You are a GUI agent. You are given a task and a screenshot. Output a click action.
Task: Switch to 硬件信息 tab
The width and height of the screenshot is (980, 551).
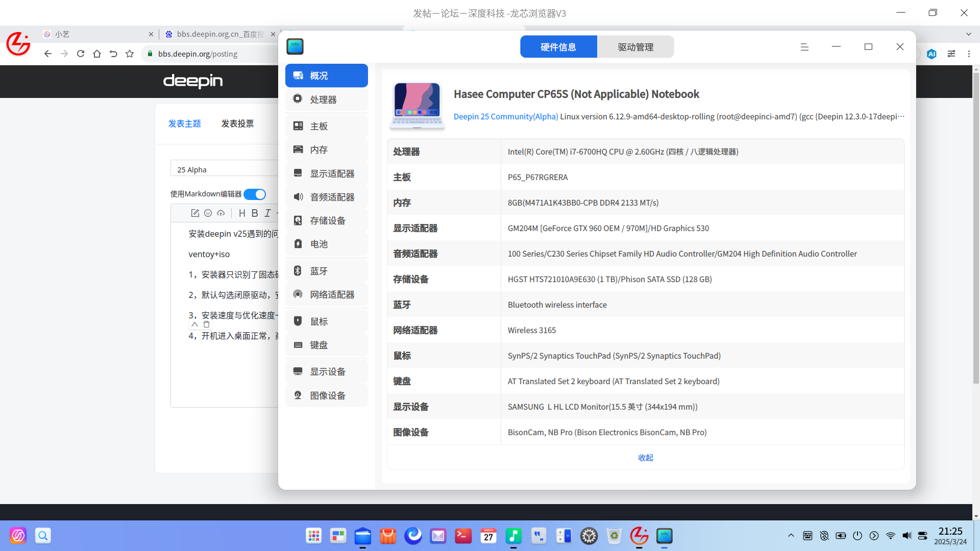(558, 47)
